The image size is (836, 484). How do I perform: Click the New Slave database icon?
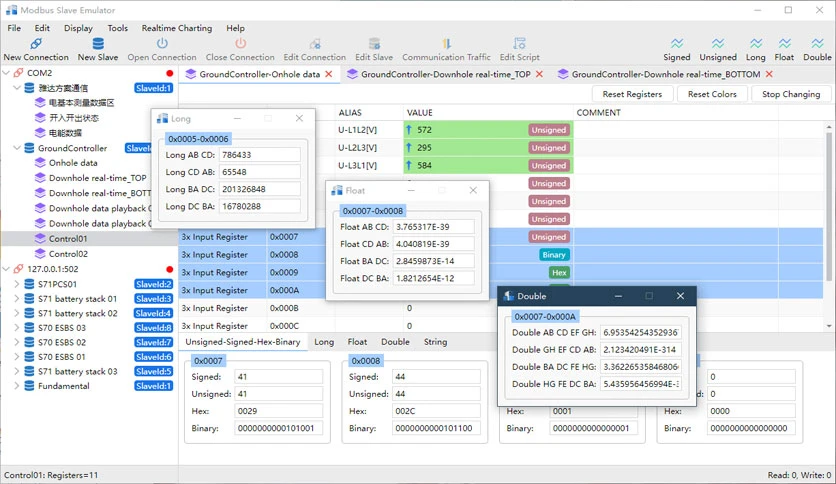pyautogui.click(x=98, y=43)
